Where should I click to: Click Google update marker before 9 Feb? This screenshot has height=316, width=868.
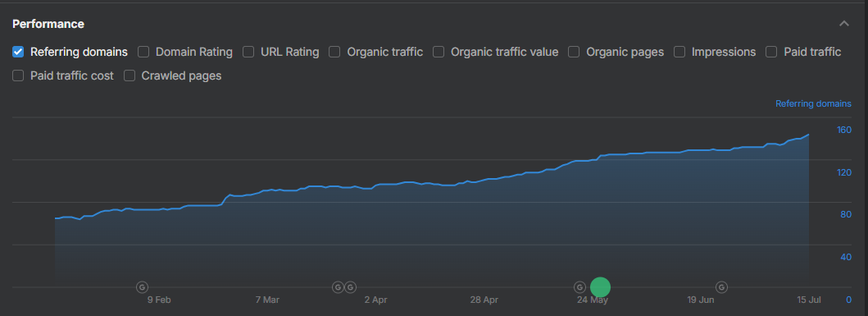143,287
